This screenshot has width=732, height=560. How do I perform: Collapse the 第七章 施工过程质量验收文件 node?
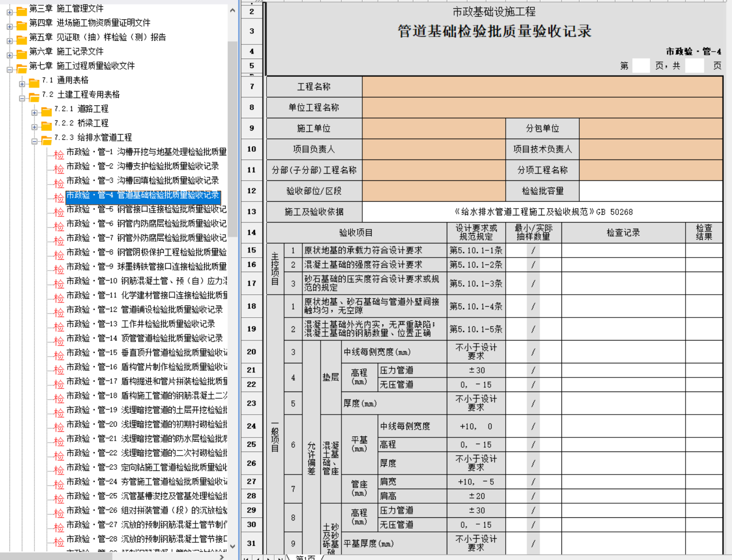pos(9,69)
